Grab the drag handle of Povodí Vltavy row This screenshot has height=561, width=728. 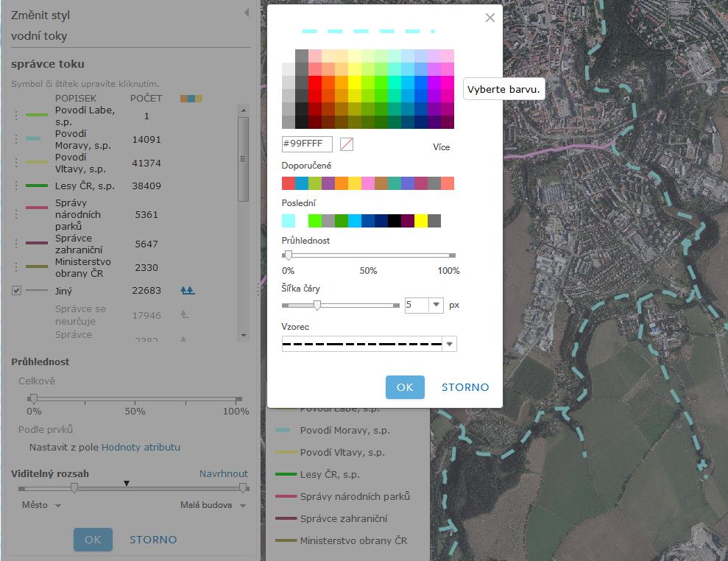pyautogui.click(x=15, y=163)
